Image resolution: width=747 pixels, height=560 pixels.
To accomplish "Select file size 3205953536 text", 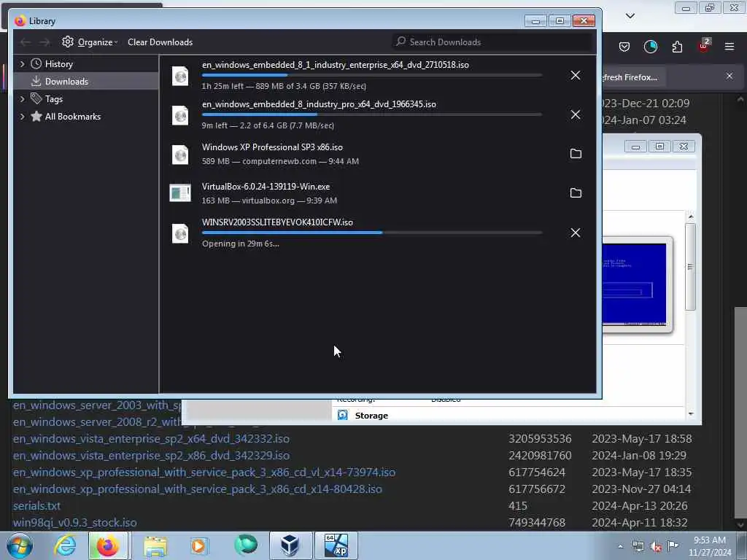I will [540, 438].
